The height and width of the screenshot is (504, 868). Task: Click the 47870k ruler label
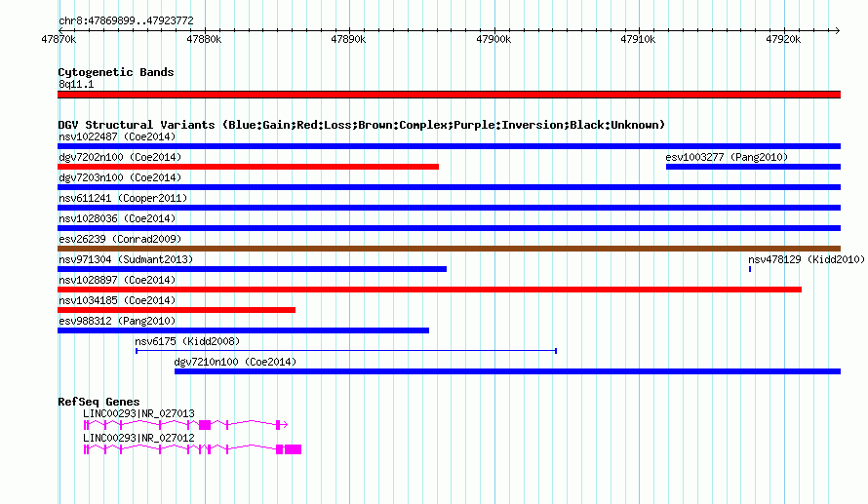[x=59, y=39]
